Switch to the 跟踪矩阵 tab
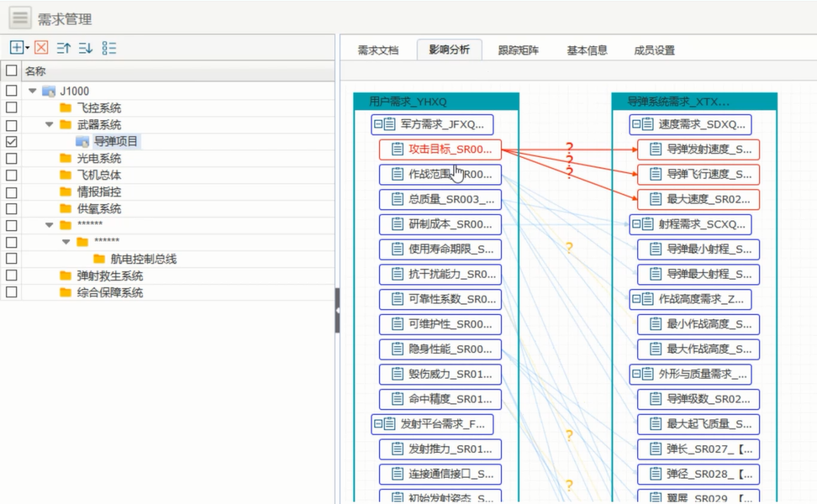This screenshot has width=817, height=504. 519,50
